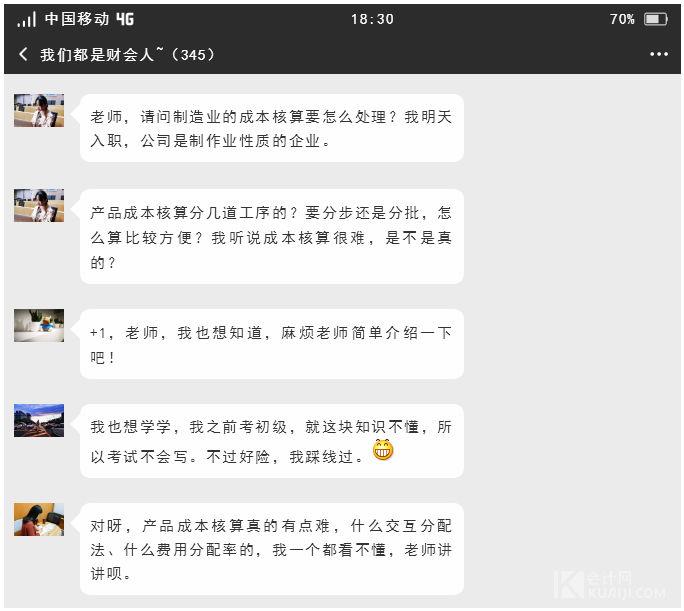Viewport: 684px width, 611px height.
Task: Tap the back arrow beside the group name
Action: coord(24,54)
